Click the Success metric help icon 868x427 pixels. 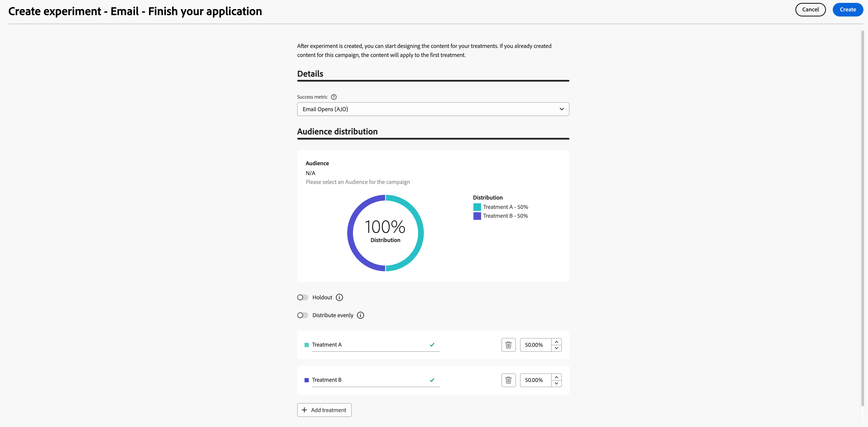[334, 97]
